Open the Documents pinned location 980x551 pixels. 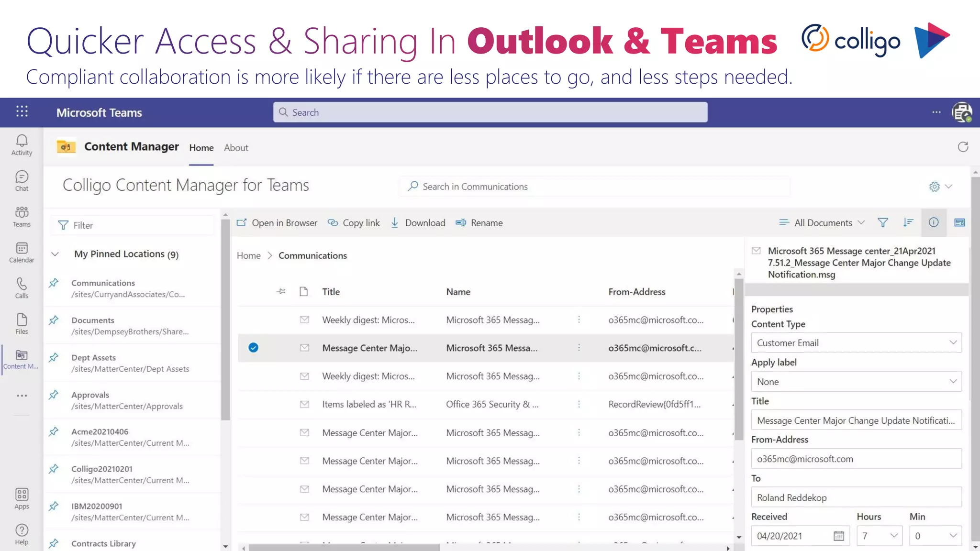pos(132,326)
